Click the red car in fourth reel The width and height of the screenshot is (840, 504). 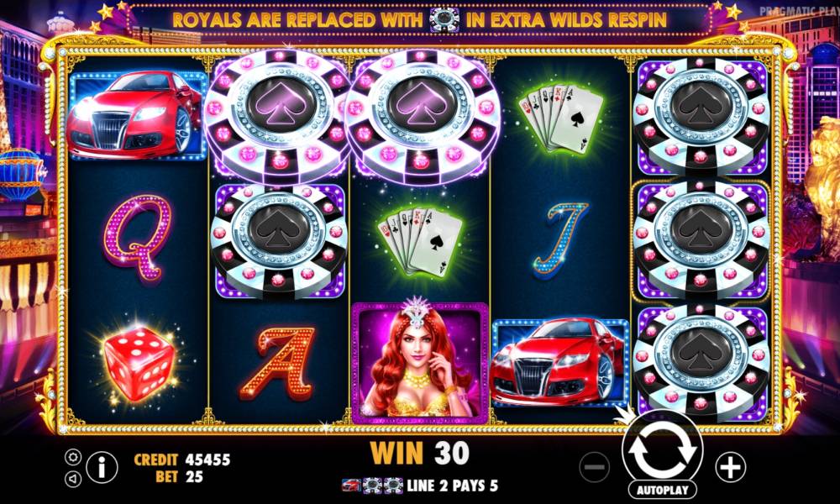tap(559, 363)
